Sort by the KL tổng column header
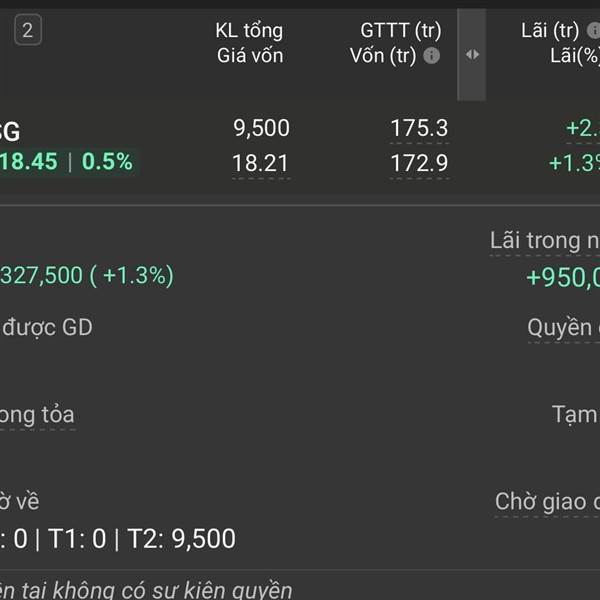This screenshot has width=600, height=600. 249,31
